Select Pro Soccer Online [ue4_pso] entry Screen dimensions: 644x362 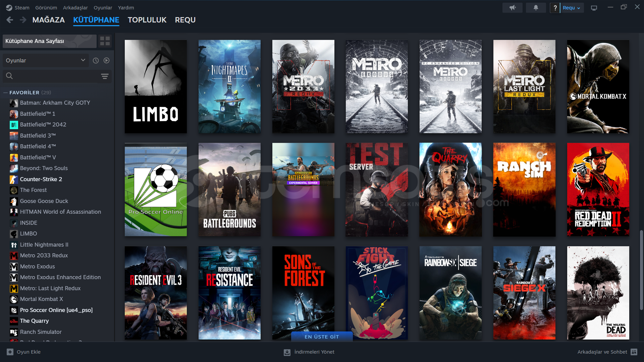(x=56, y=310)
